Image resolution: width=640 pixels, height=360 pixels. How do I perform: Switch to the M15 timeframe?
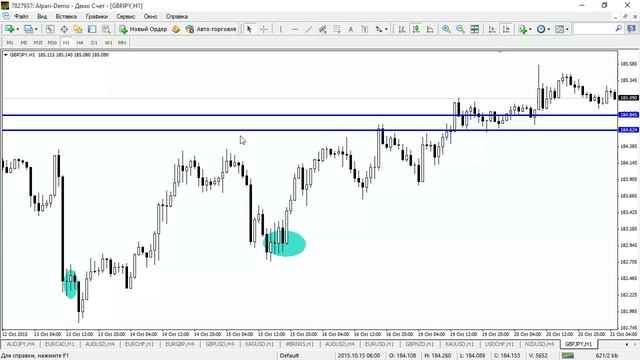point(38,42)
